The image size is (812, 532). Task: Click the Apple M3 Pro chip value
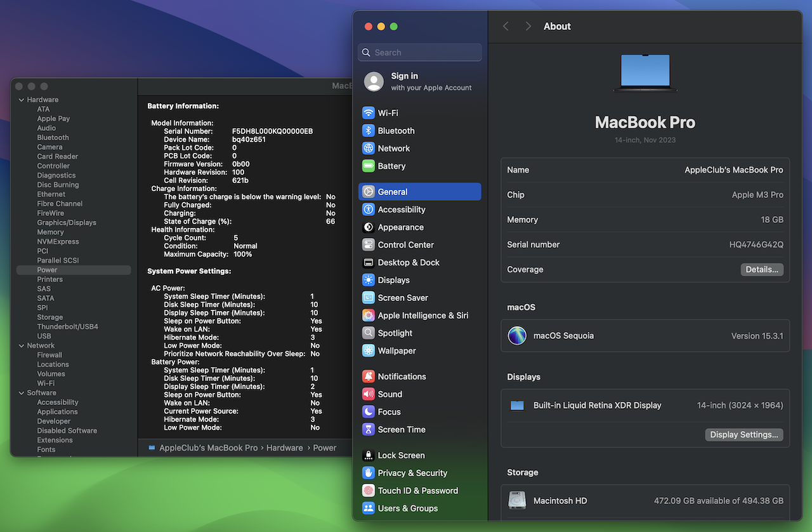757,195
